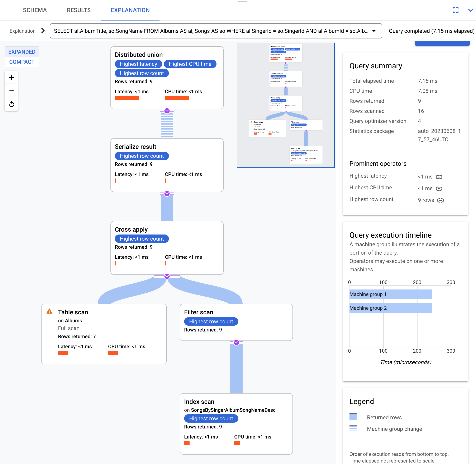
Task: Click the reset/home button on diagram controls
Action: [x=11, y=103]
